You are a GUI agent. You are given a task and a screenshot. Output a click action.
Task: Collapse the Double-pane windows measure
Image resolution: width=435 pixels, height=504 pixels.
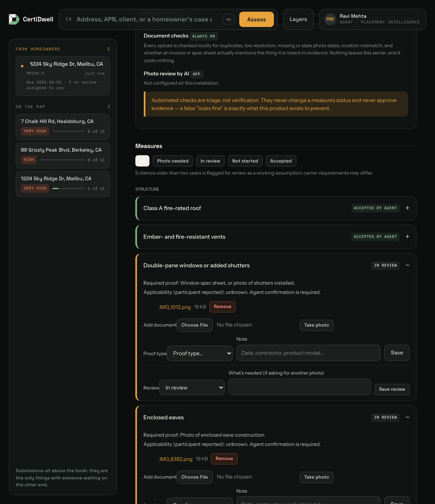point(407,265)
